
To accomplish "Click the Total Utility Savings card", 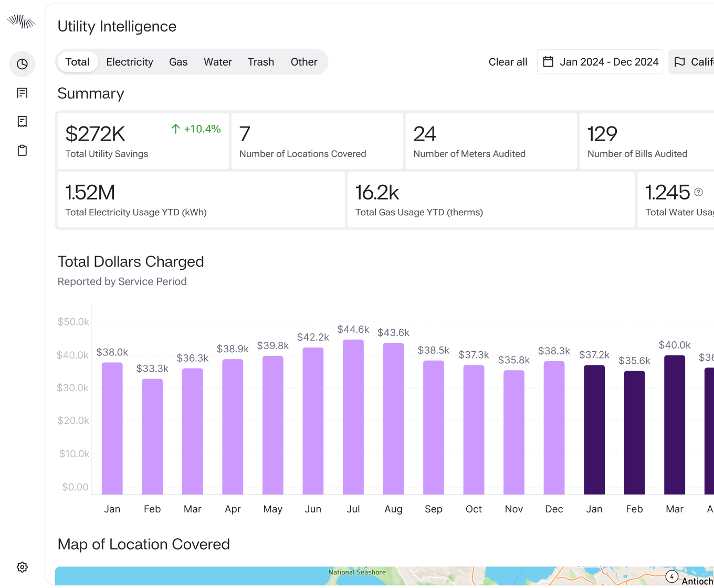I will tap(143, 141).
